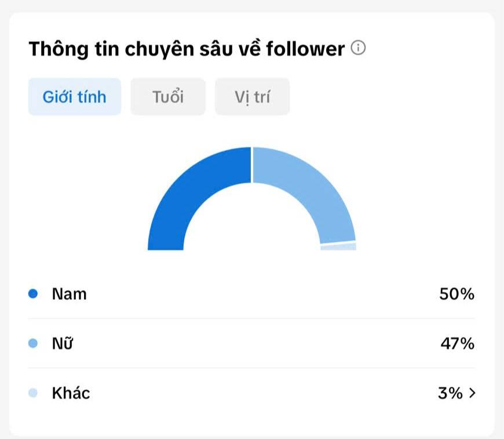Click the 50% value for Nam

[456, 294]
